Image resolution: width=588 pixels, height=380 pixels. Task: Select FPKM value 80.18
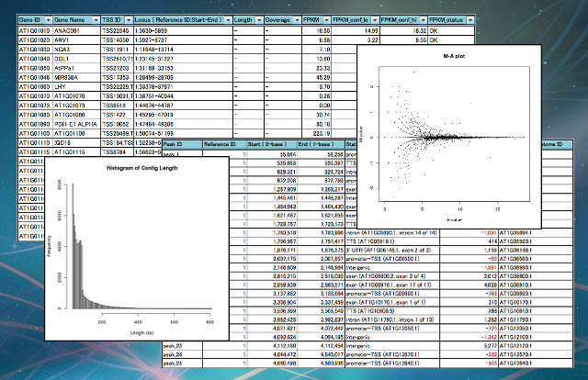(x=316, y=124)
